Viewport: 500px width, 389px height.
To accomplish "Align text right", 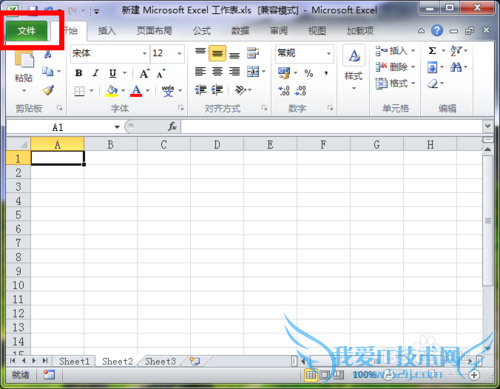I will (x=234, y=71).
